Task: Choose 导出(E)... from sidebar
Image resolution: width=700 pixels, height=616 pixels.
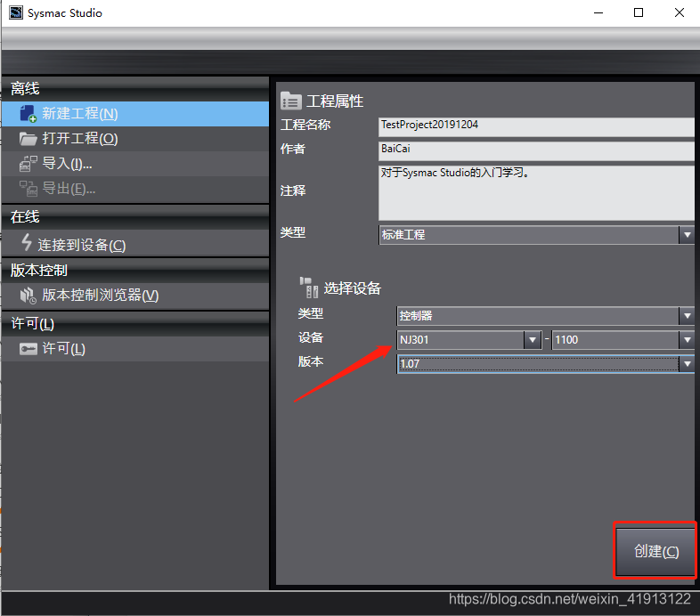Action: pyautogui.click(x=135, y=189)
